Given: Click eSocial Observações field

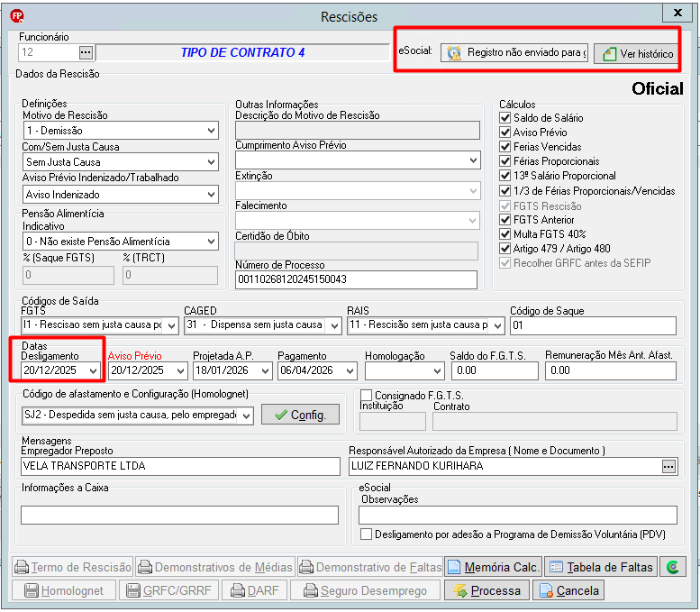Looking at the screenshot, I should tap(518, 515).
